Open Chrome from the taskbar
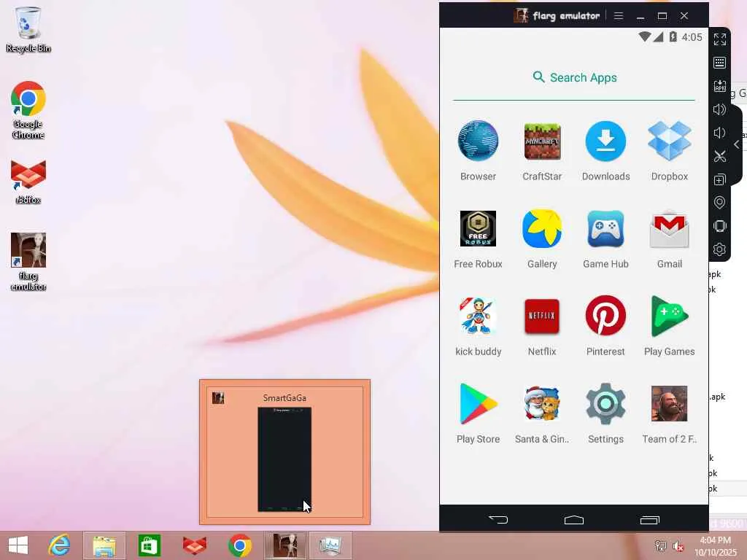 pos(239,545)
